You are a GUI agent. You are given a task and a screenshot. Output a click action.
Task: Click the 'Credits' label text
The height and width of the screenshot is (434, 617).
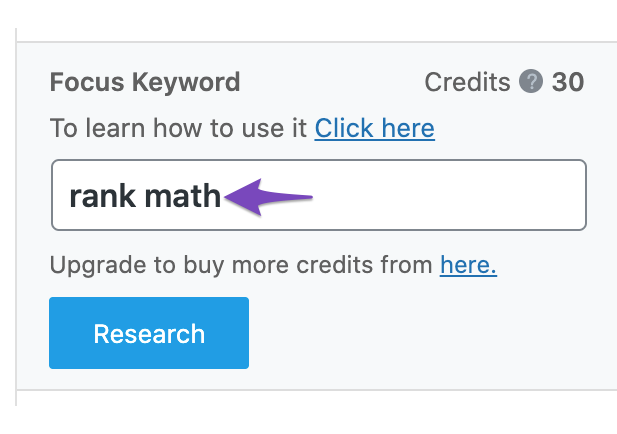click(x=467, y=82)
